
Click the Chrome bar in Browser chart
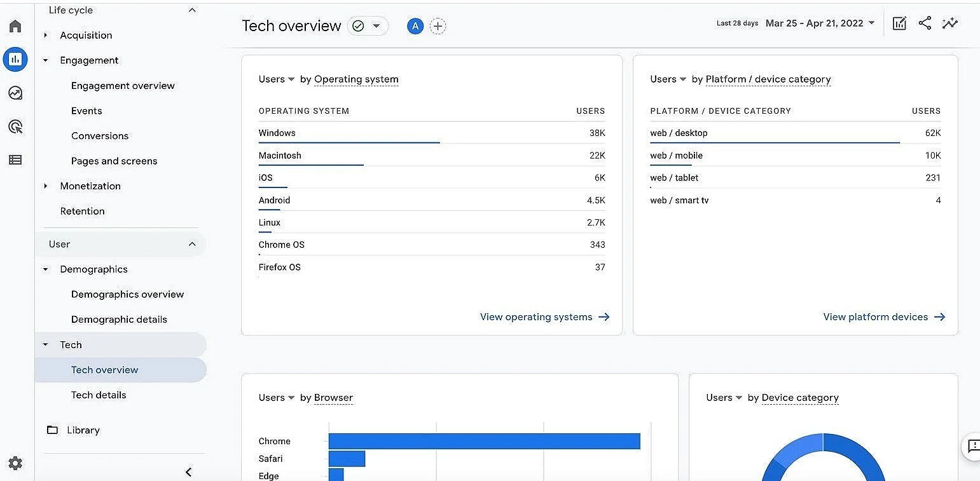point(484,441)
